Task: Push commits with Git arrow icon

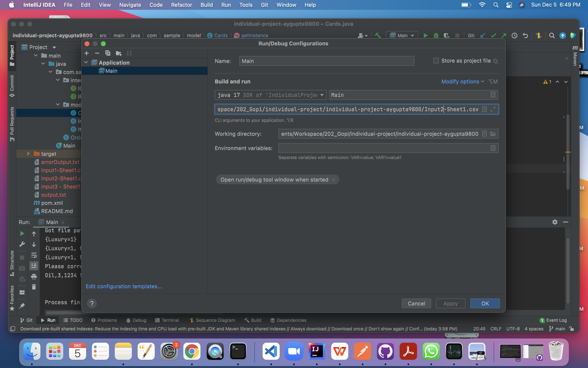Action: pyautogui.click(x=504, y=36)
